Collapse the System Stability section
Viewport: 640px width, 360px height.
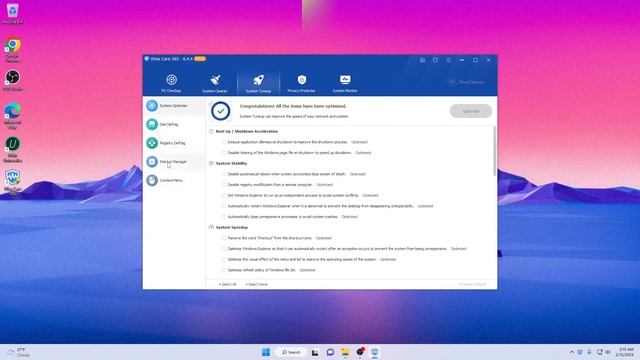tap(211, 163)
